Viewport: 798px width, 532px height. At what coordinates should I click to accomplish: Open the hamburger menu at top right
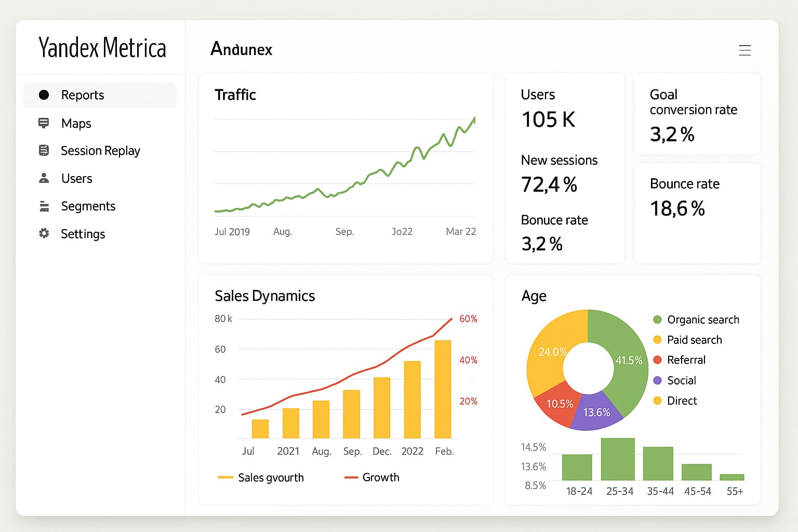coord(744,50)
